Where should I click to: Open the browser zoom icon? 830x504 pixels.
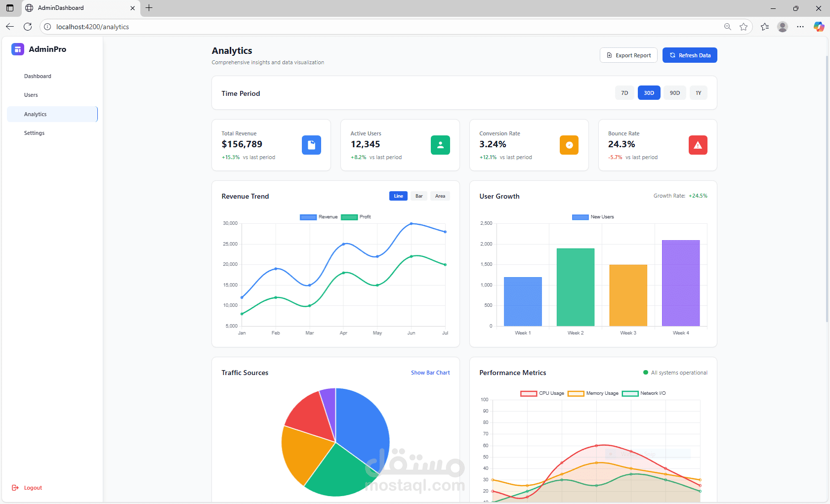coord(727,27)
